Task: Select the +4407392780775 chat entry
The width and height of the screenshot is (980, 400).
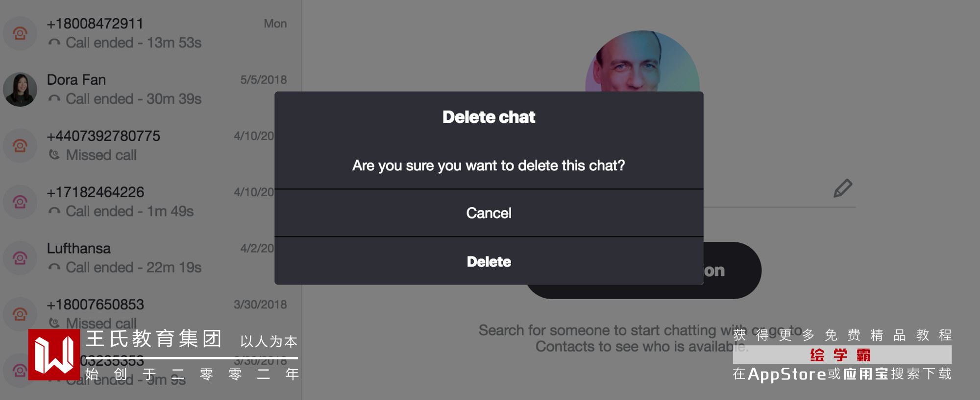Action: pos(147,145)
